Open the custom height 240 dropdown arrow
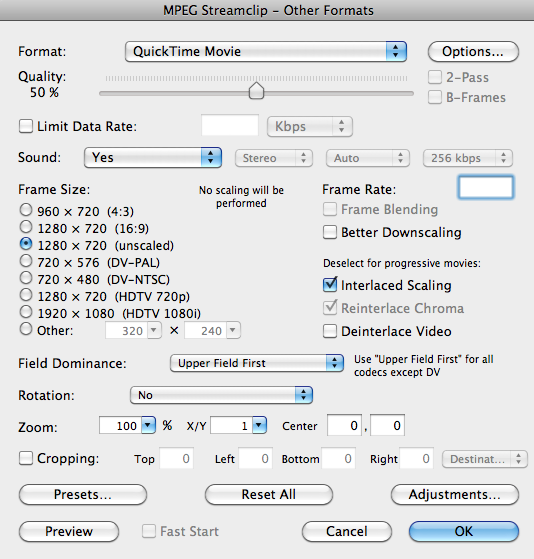The image size is (534, 559). pyautogui.click(x=233, y=330)
